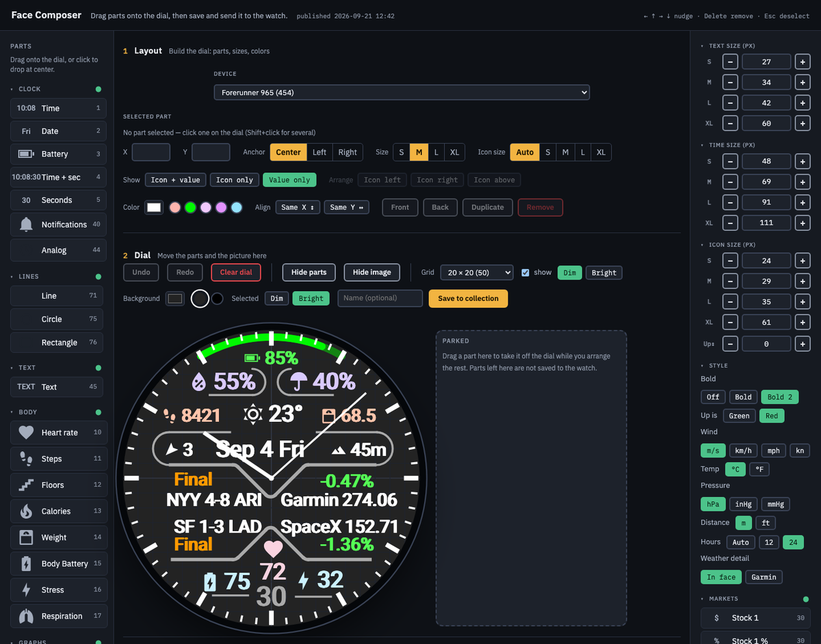821x644 pixels.
Task: Set Show mode to Icon only
Action: tap(235, 180)
